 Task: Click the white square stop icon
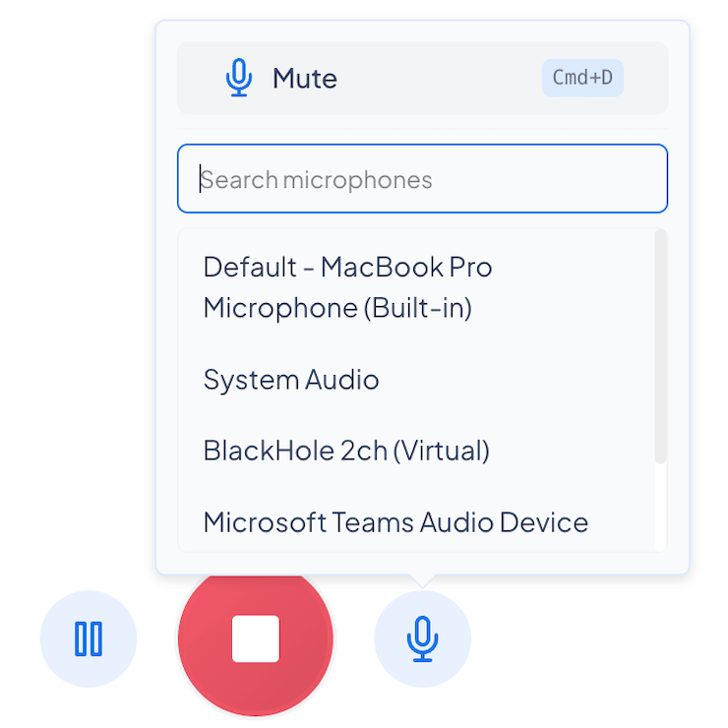point(256,638)
